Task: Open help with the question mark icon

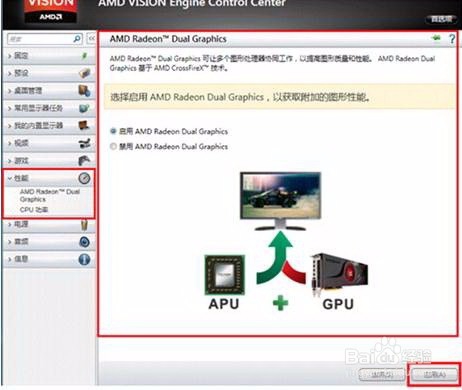Action: coord(452,39)
